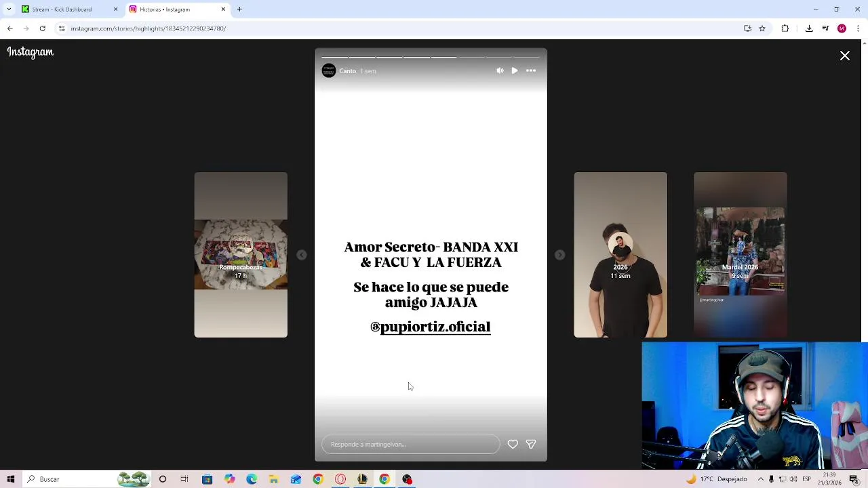868x488 pixels.
Task: Go back in browser history
Action: click(10, 28)
